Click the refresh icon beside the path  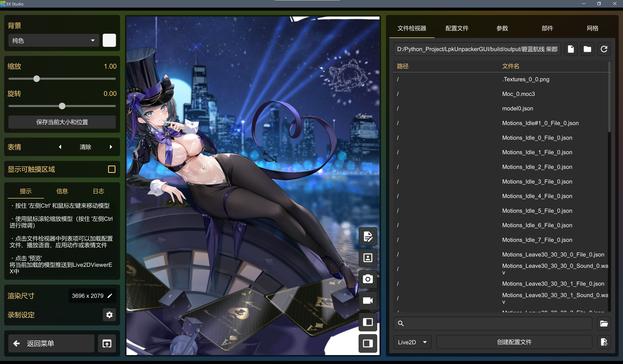tap(604, 49)
